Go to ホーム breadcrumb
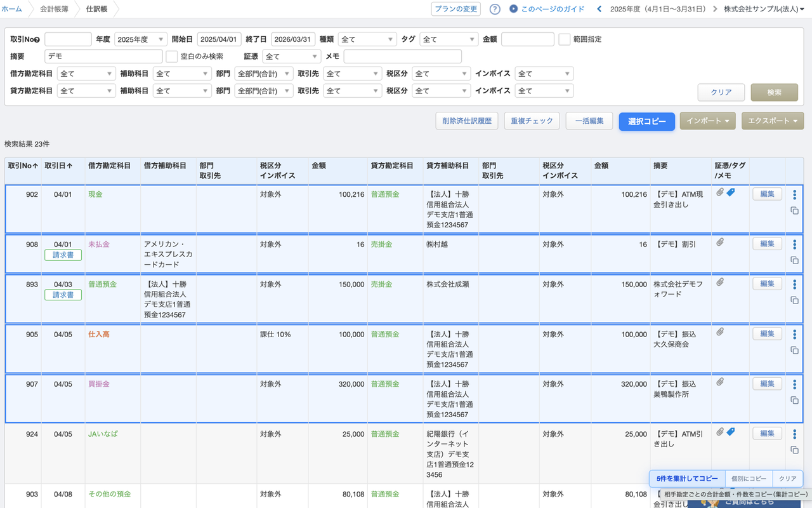 tap(11, 9)
